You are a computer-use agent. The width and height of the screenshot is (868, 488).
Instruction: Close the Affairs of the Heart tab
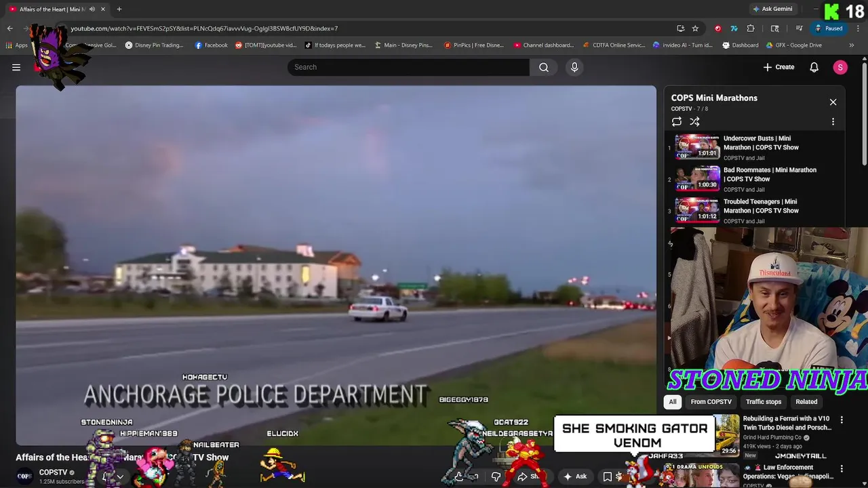[103, 9]
